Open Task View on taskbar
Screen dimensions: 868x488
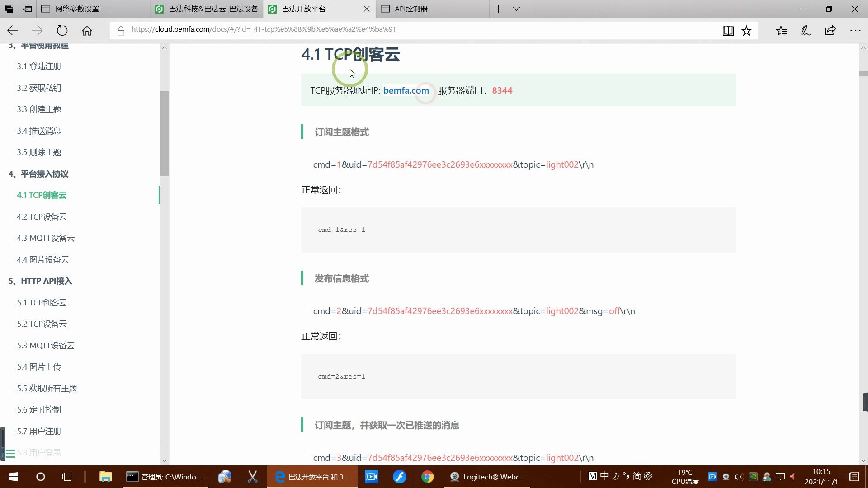click(68, 477)
